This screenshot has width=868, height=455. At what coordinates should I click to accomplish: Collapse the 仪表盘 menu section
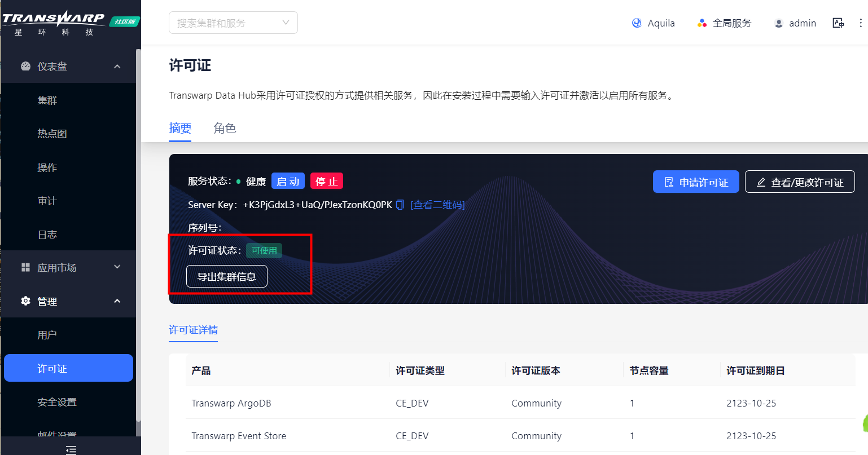(x=117, y=67)
